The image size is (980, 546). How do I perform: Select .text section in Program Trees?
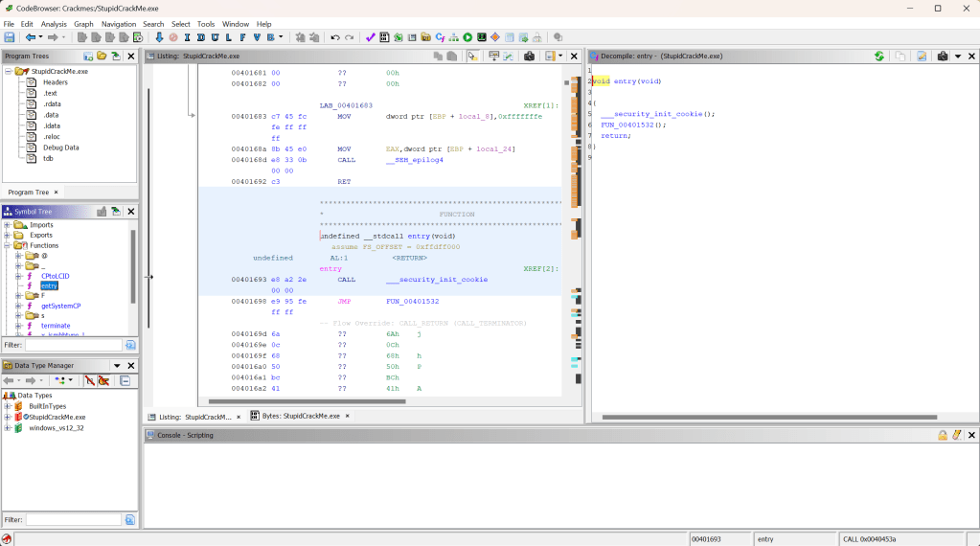pos(50,93)
